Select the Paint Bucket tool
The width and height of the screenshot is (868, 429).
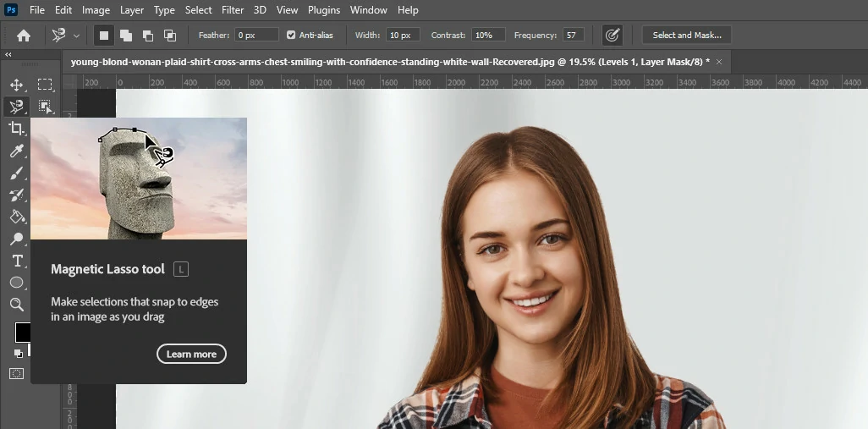17,217
